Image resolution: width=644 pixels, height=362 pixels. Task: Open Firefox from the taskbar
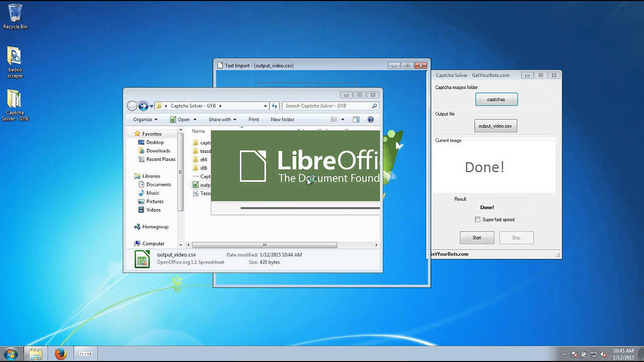pos(60,354)
